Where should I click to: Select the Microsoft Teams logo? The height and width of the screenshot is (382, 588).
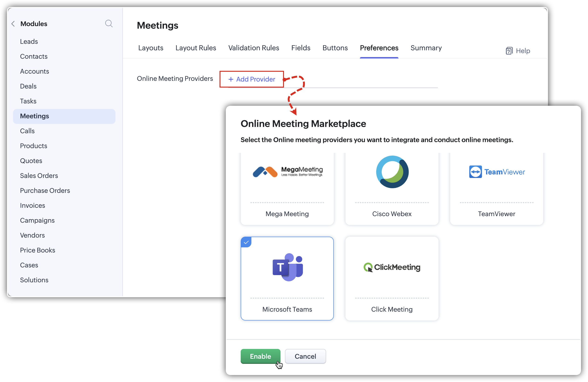point(287,267)
